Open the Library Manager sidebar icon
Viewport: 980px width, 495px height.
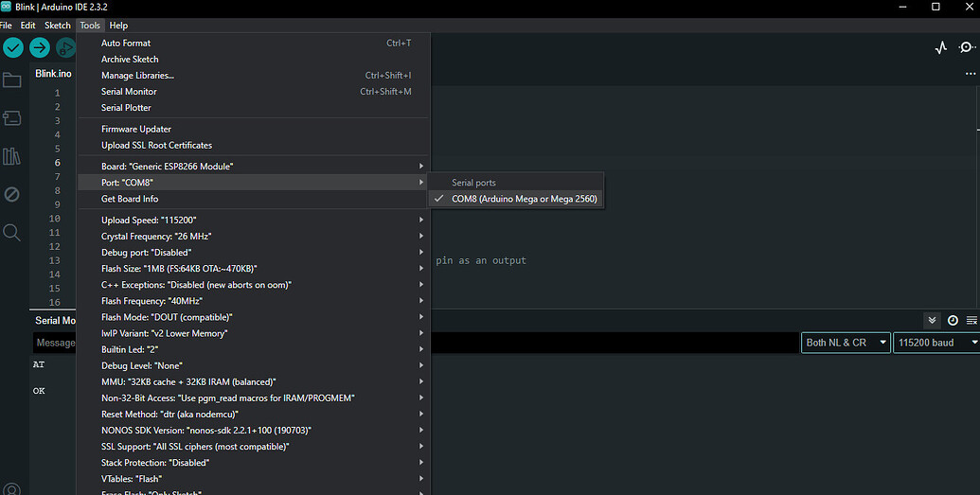12,156
